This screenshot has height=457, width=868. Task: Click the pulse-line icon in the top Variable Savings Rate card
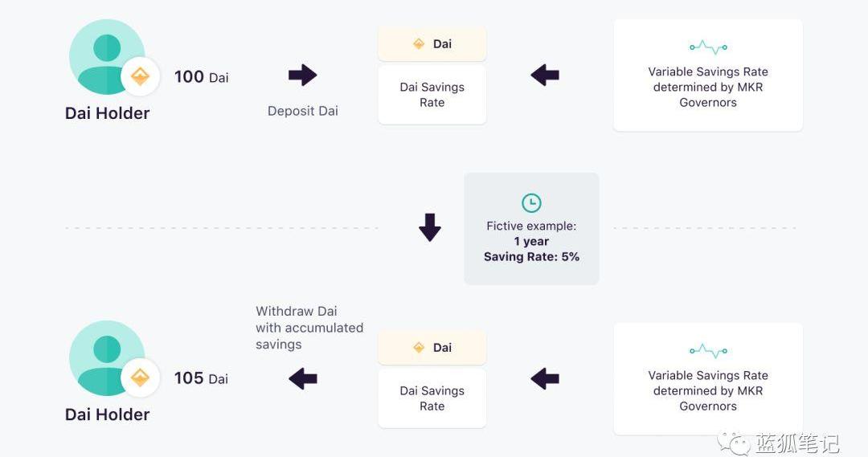tap(708, 47)
